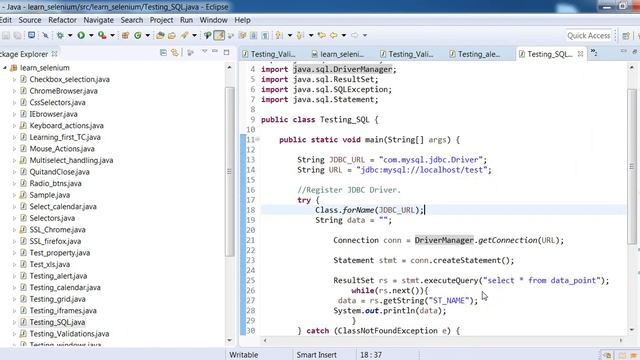Viewport: 640px width, 360px height.
Task: Click the Save All toolbar icon
Action: 18,36
